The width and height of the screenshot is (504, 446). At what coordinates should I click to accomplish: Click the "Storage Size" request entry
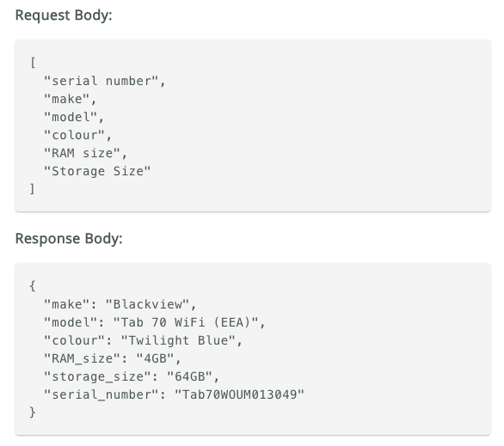coord(97,171)
